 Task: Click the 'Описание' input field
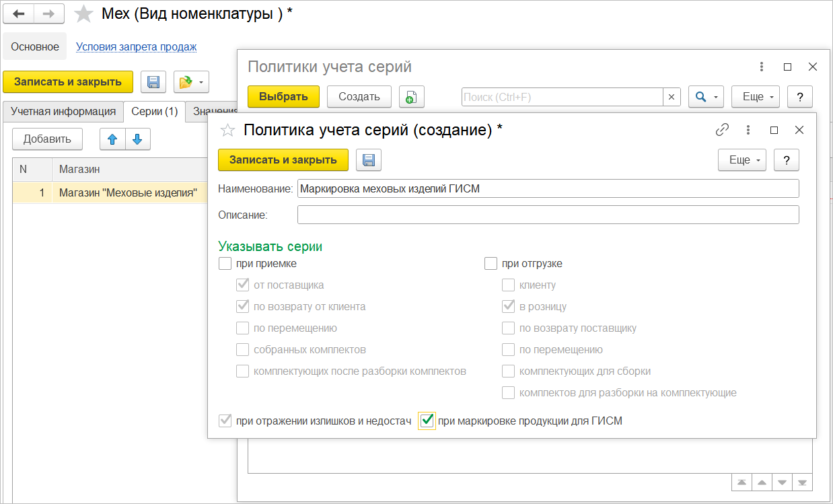(548, 215)
